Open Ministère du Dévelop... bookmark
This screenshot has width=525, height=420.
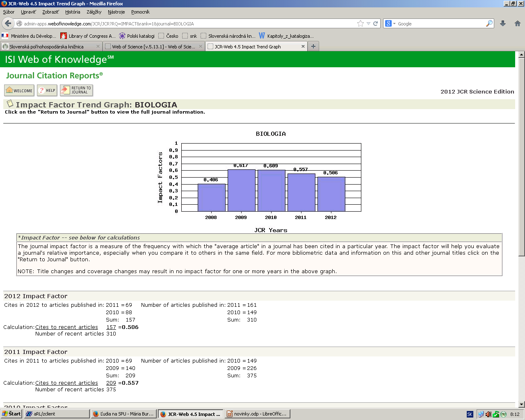point(29,36)
